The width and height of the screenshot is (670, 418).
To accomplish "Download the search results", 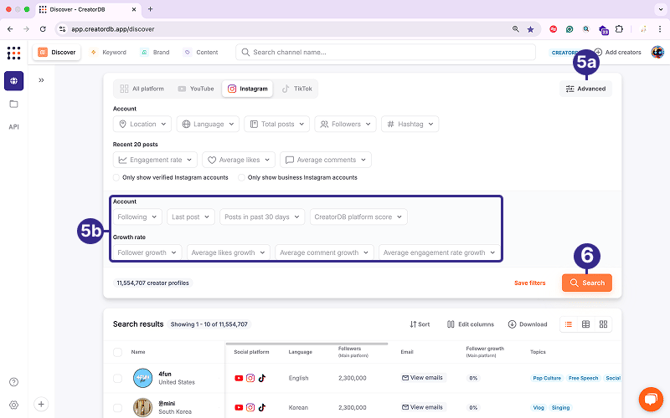I will click(527, 324).
